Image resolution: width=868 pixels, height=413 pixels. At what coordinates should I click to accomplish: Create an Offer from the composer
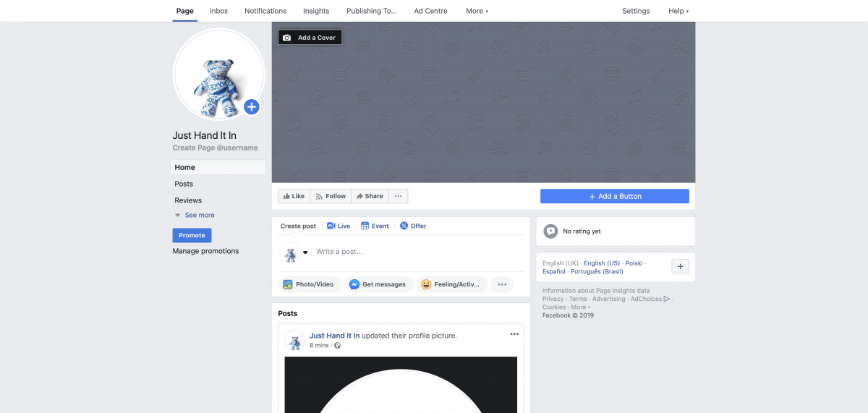point(413,226)
